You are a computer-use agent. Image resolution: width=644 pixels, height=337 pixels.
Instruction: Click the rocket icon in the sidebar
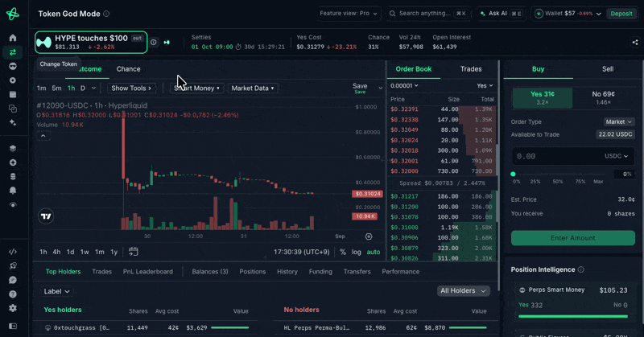click(x=13, y=265)
